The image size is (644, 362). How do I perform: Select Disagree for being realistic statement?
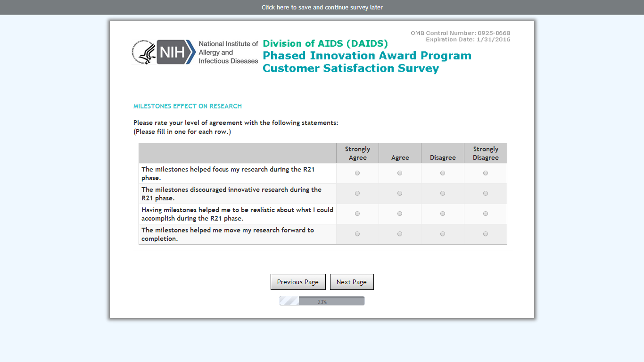(443, 214)
